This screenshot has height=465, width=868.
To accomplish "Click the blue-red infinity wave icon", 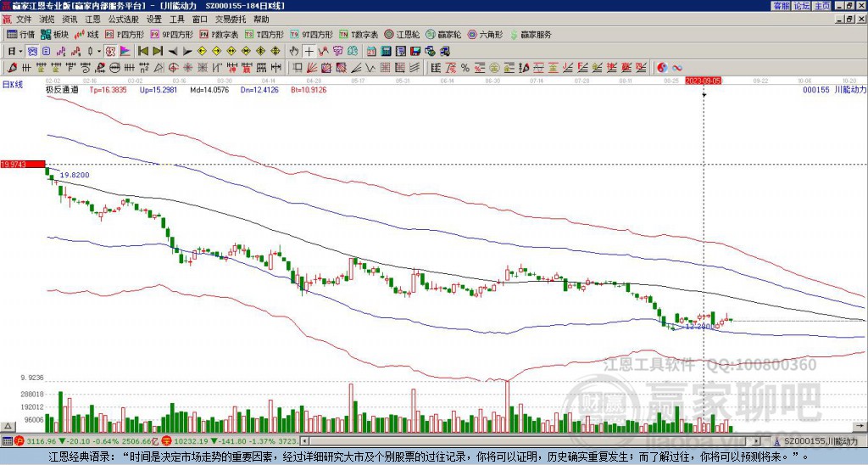I will pyautogui.click(x=677, y=68).
